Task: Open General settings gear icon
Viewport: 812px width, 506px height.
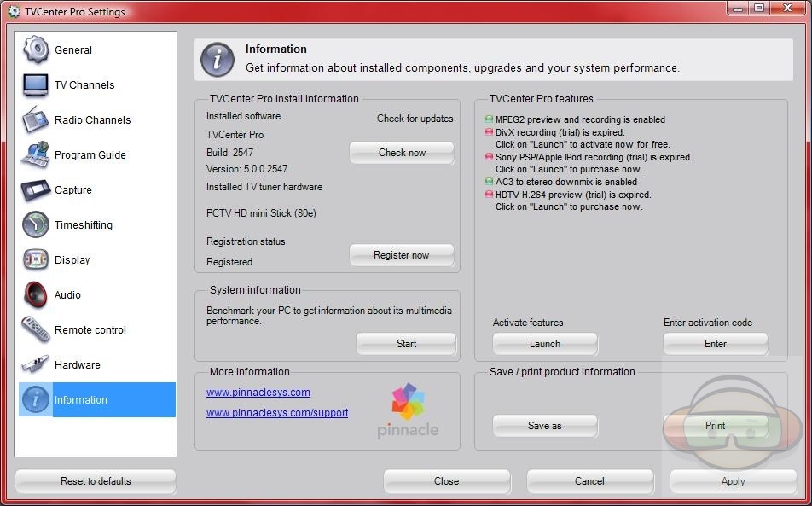Action: 36,49
